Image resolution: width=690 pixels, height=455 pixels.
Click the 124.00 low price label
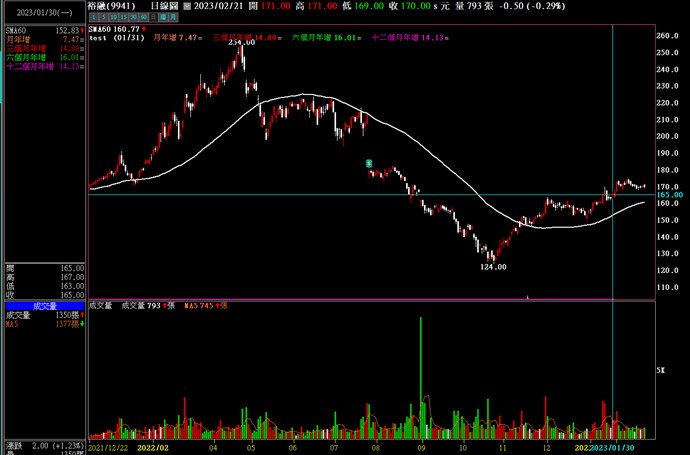pyautogui.click(x=489, y=266)
